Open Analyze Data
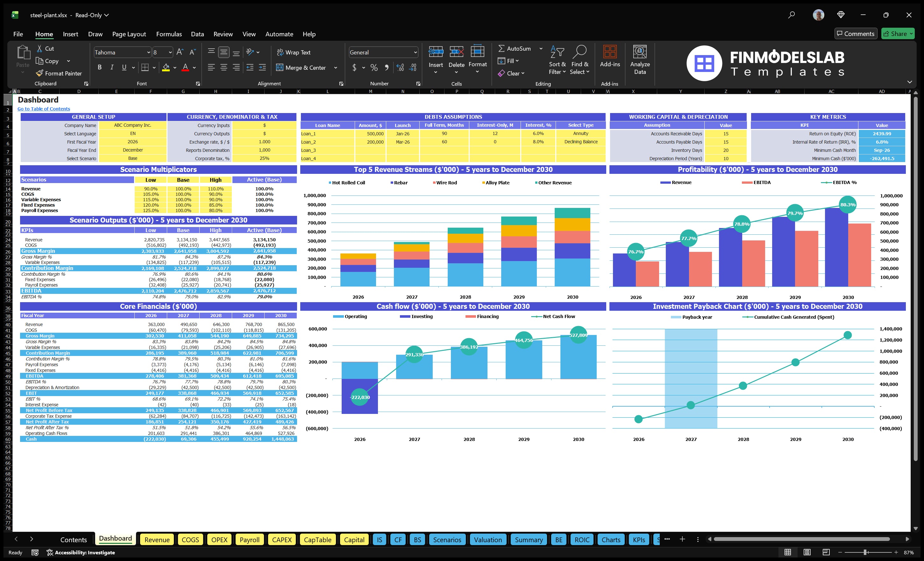Image resolution: width=924 pixels, height=561 pixels. tap(640, 60)
